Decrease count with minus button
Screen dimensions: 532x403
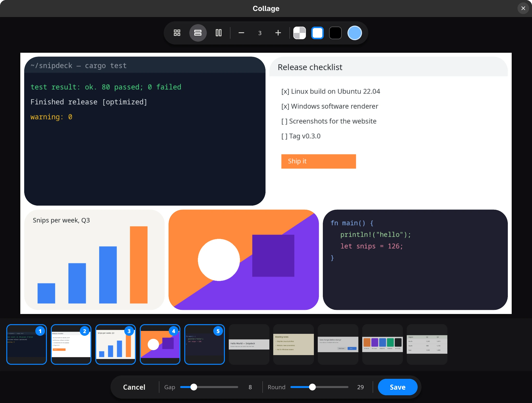[241, 33]
